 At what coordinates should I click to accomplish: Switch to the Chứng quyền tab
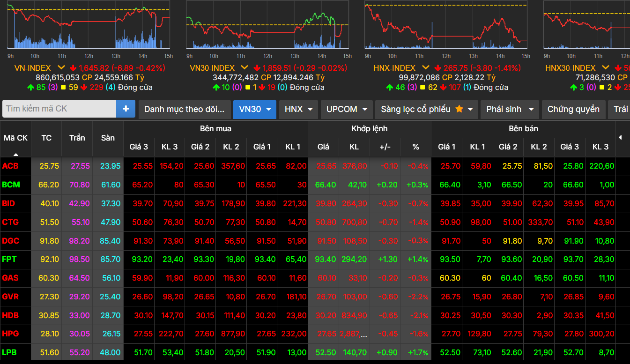573,109
